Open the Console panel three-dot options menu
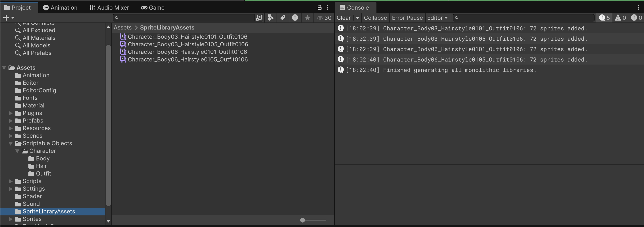644x227 pixels. 638,8
